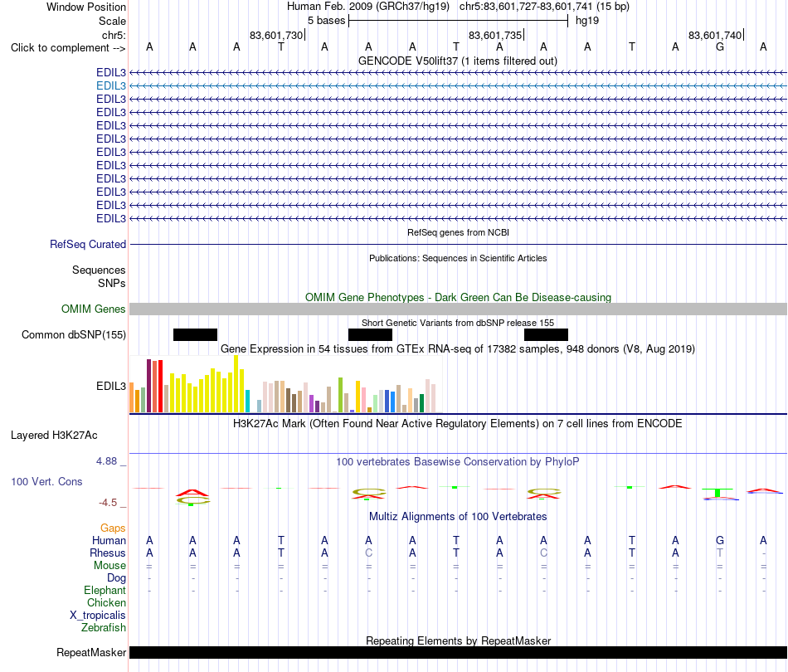Click the Rhesus species label

tap(108, 553)
